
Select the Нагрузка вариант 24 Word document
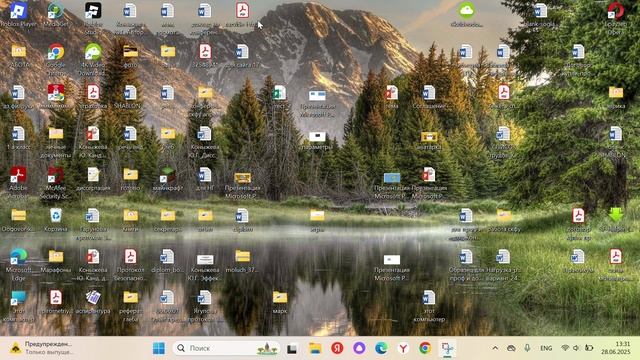click(x=503, y=256)
